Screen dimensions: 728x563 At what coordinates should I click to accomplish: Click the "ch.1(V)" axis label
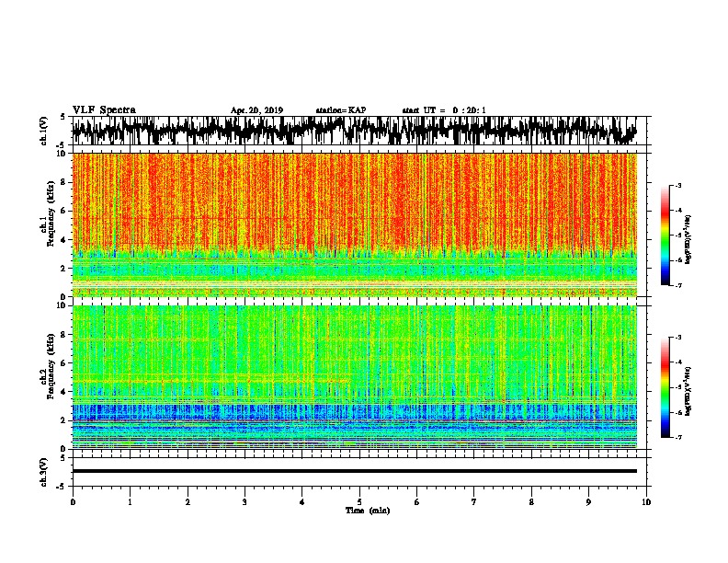[x=44, y=131]
